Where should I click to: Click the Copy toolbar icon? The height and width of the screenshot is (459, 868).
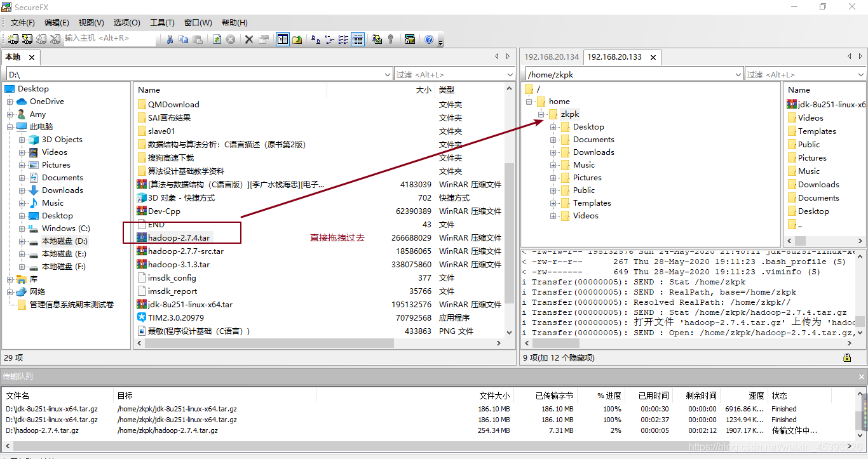tap(184, 39)
